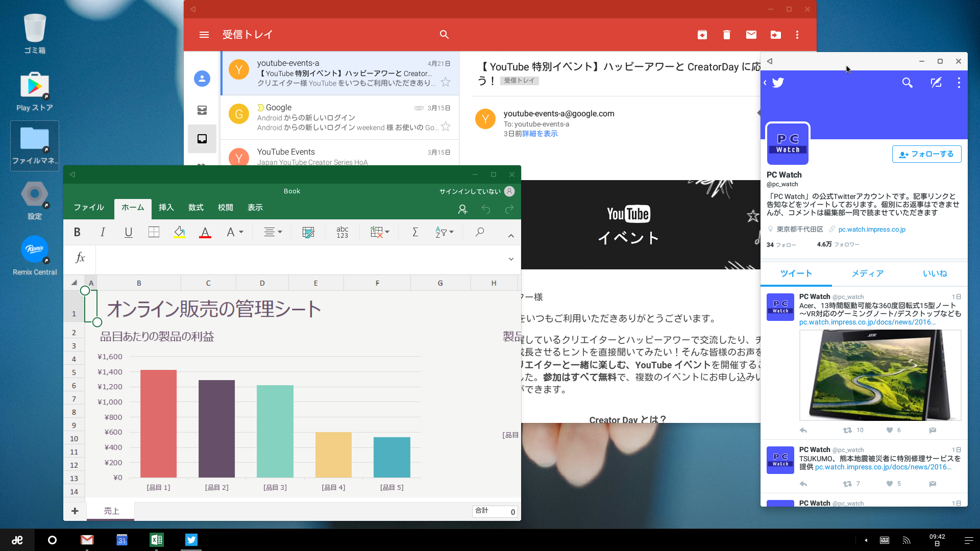Switch to the 挿入 ribbon tab
This screenshot has height=551, width=980.
(166, 208)
